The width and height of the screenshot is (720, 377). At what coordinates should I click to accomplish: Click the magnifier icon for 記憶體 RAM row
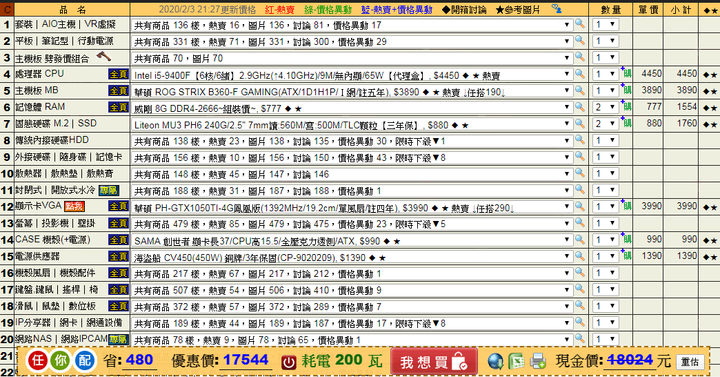coord(580,107)
